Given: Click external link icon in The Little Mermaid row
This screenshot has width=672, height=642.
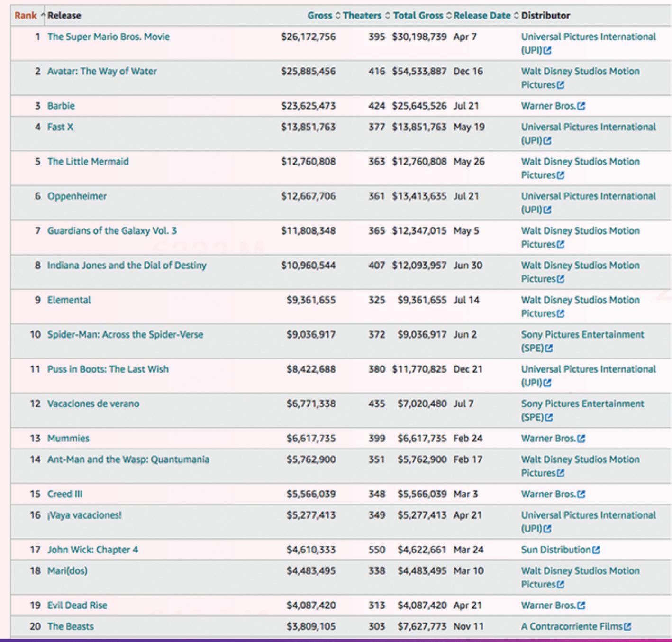Looking at the screenshot, I should (561, 175).
